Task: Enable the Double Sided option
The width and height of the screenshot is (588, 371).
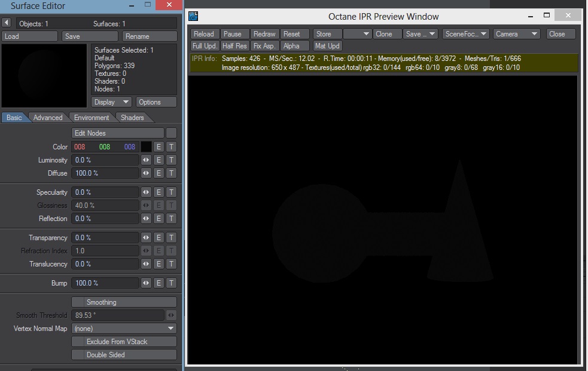Action: click(x=124, y=354)
